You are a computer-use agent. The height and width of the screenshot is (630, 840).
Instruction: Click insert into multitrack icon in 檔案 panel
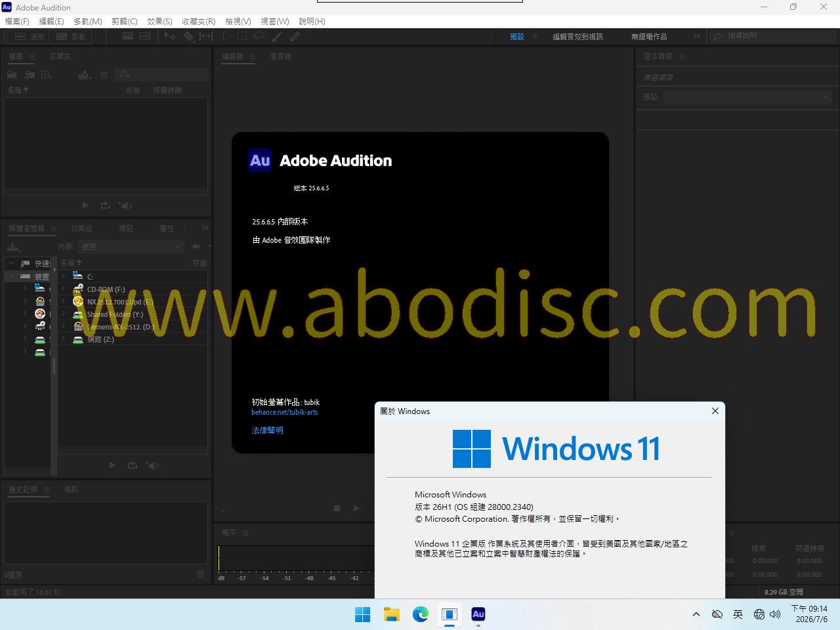click(84, 75)
